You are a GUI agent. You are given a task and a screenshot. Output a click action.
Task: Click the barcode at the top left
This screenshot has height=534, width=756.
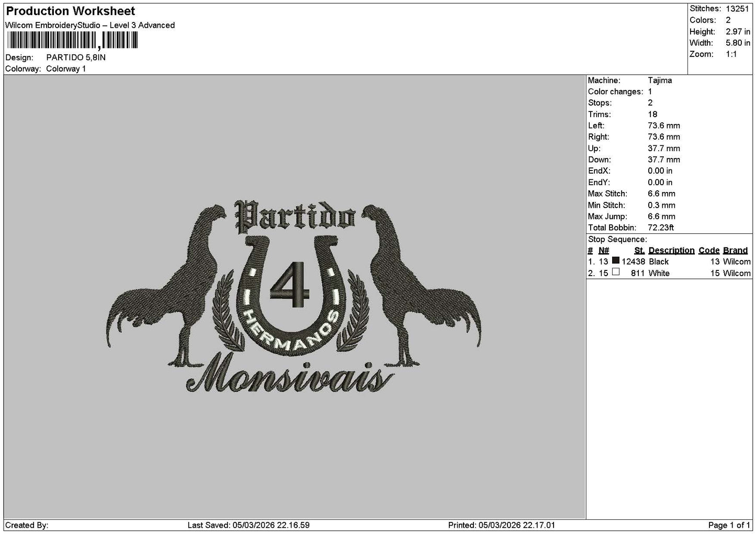click(x=72, y=40)
